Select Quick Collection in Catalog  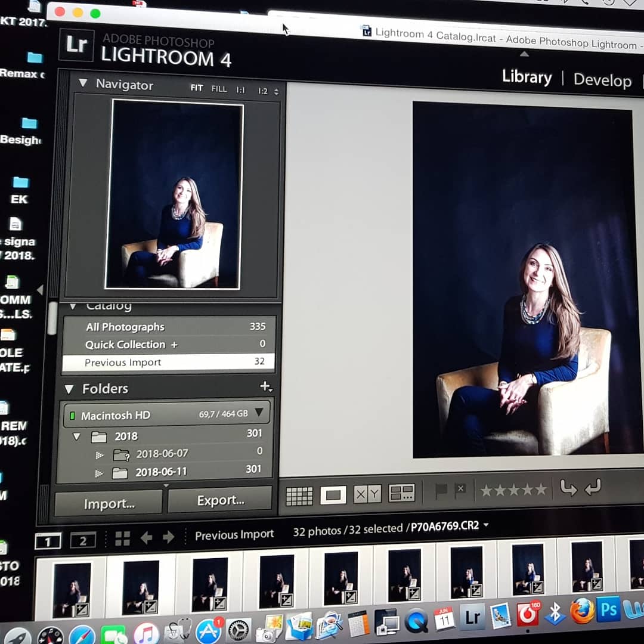coord(168,344)
